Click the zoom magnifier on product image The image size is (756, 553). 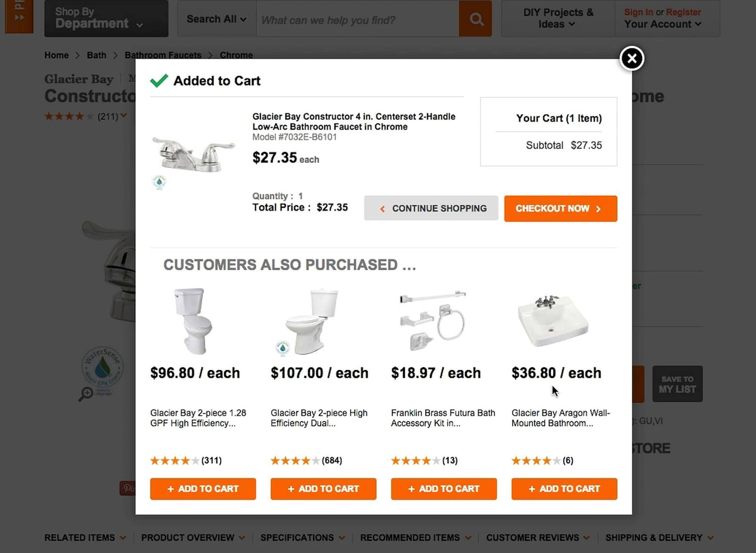(x=86, y=394)
